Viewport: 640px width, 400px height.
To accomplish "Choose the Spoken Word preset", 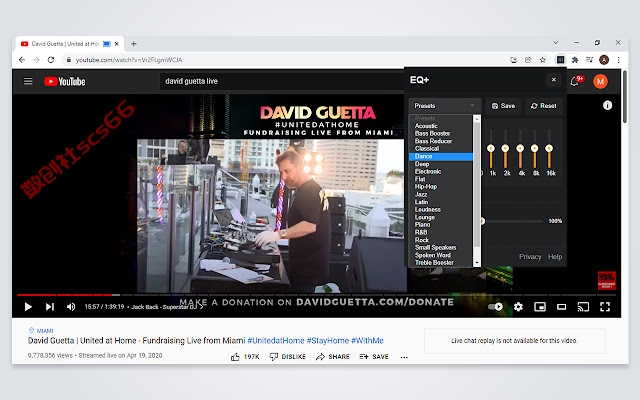I will point(441,255).
